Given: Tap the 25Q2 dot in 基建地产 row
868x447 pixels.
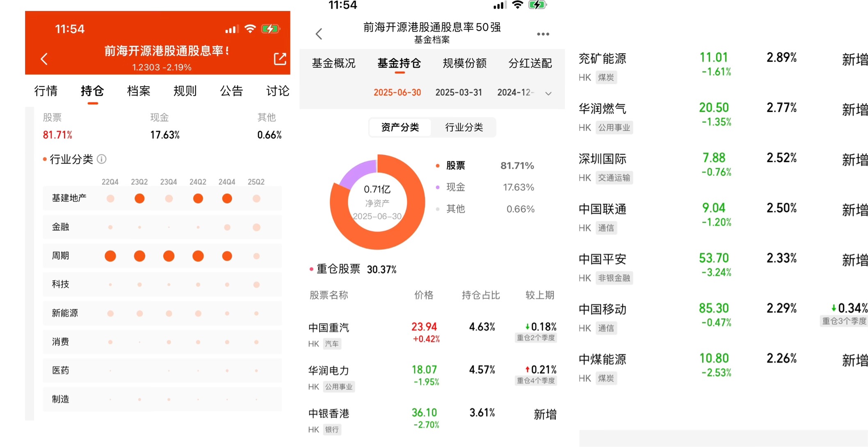Looking at the screenshot, I should click(x=256, y=199).
